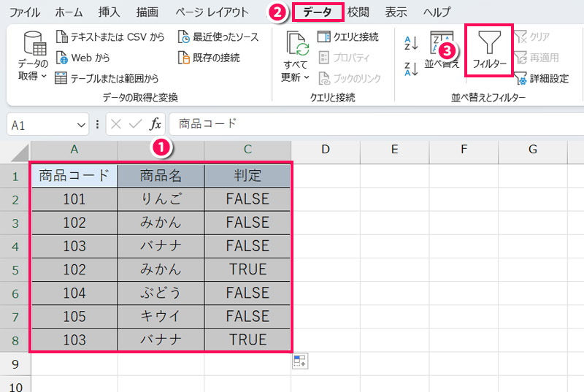This screenshot has height=392, width=584.
Task: Click the select-all corner triangle
Action: coord(20,153)
